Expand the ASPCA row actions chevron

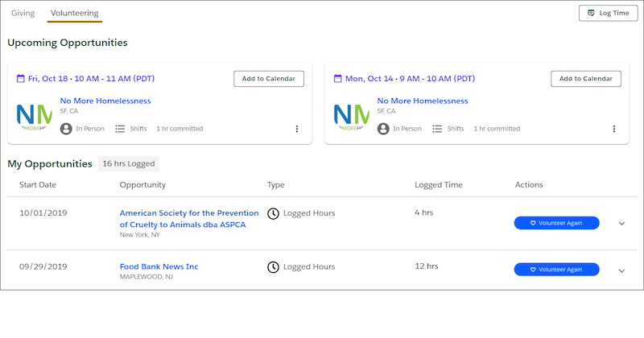[x=621, y=224]
